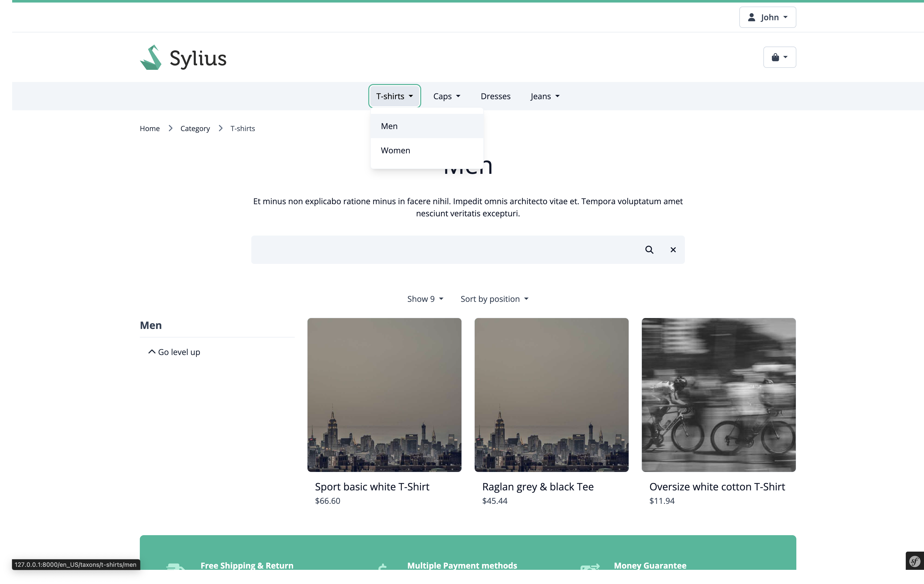Select Women from the T-shirts menu
The width and height of the screenshot is (924, 584).
tap(395, 150)
